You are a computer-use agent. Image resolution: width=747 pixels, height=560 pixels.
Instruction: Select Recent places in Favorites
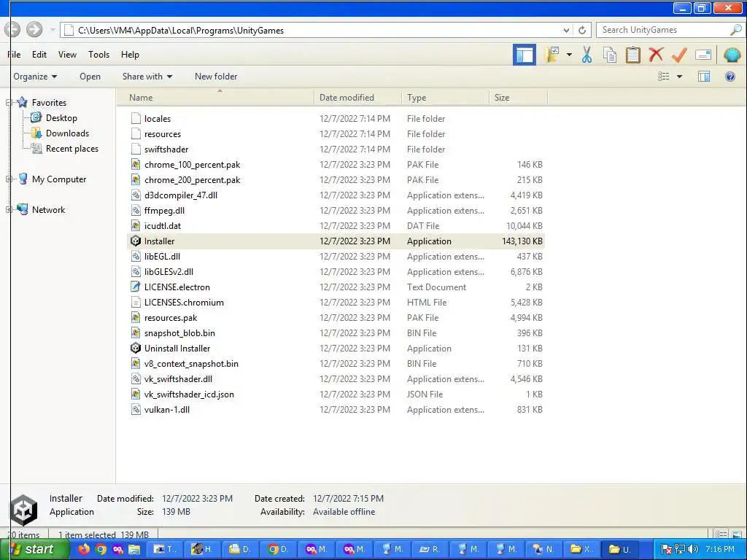click(x=72, y=149)
